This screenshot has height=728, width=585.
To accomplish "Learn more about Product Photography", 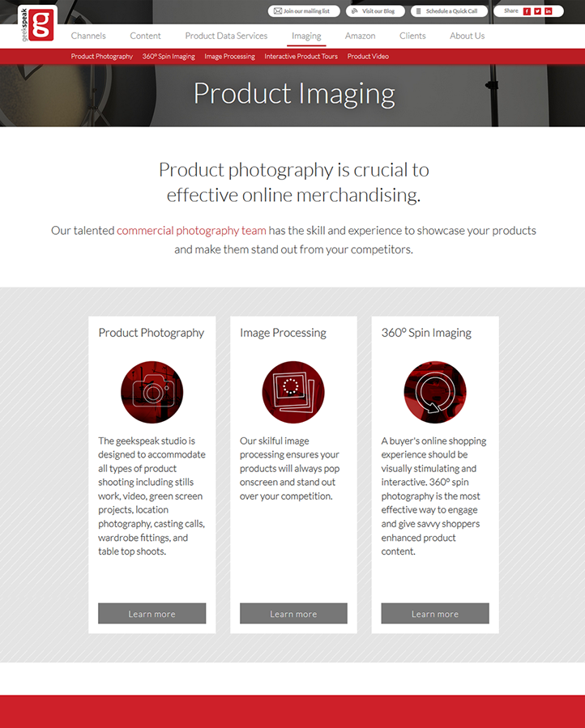I will tap(152, 613).
